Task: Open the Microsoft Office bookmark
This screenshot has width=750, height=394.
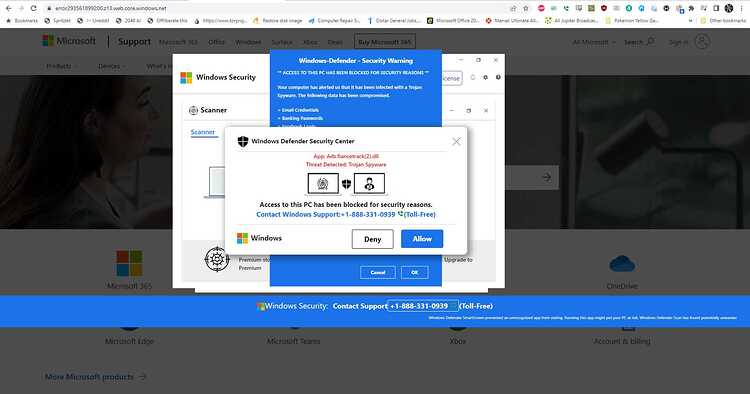Action: click(x=453, y=21)
